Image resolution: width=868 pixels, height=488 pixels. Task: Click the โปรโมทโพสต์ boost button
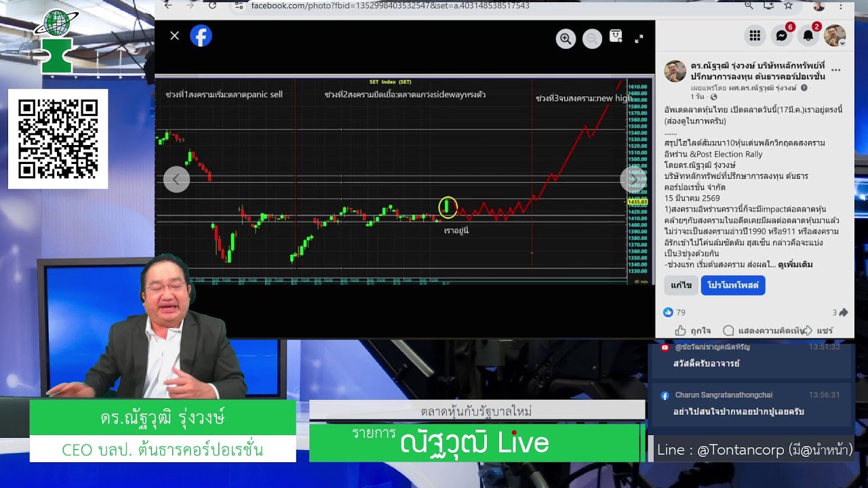point(733,285)
